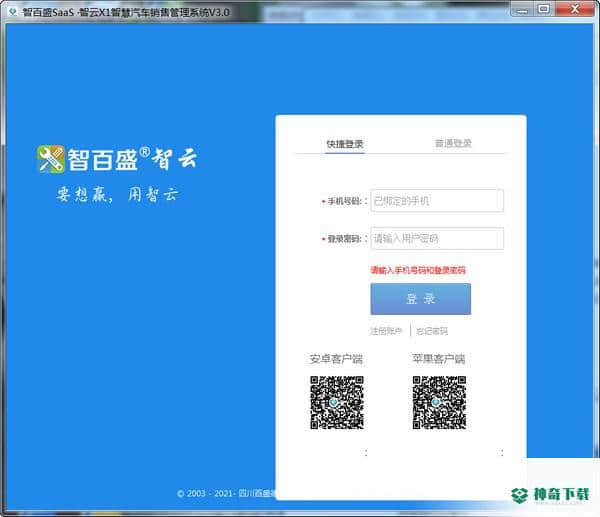Click the title bar app icon

(13, 11)
